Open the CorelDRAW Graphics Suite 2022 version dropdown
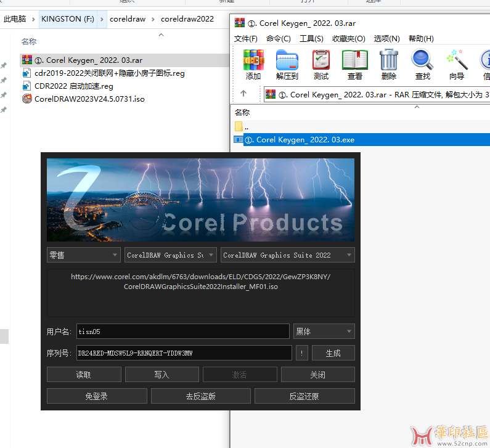The height and width of the screenshot is (448, 490). tap(287, 255)
